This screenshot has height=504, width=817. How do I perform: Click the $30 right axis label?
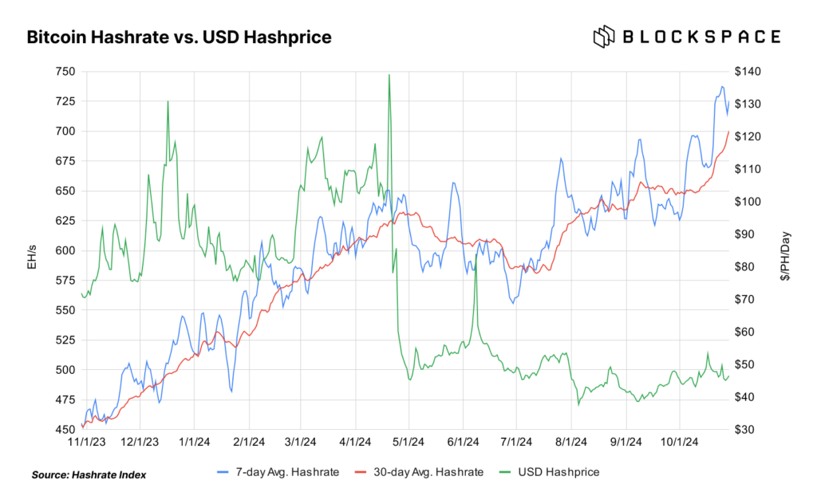(x=745, y=430)
